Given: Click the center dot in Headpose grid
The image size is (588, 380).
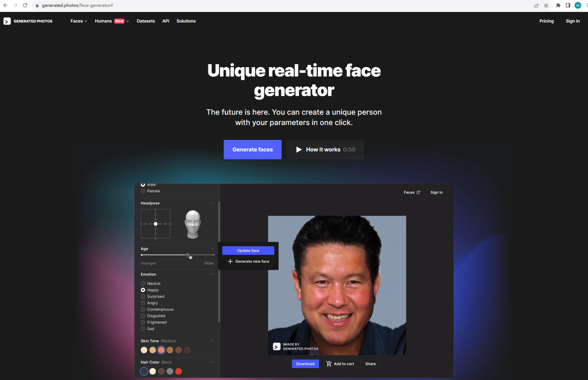Looking at the screenshot, I should coord(155,224).
